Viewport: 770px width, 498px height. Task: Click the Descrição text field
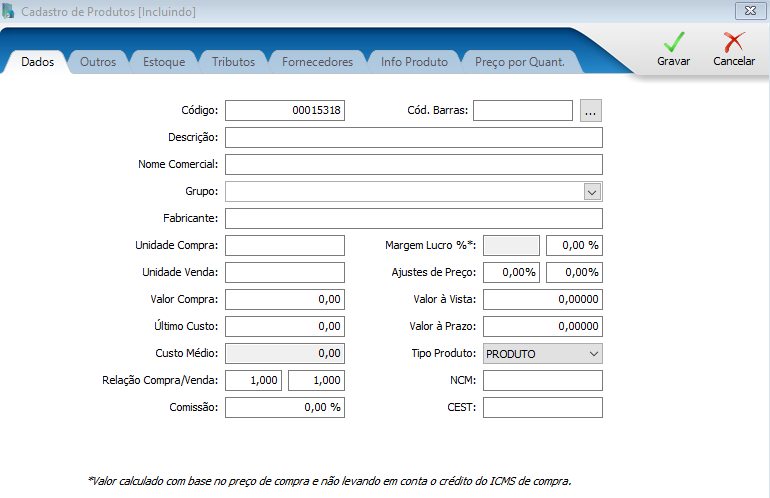(413, 137)
